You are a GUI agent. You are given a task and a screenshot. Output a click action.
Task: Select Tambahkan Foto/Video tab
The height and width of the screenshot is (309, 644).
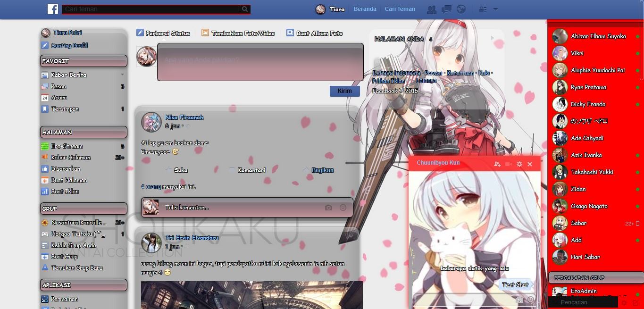pyautogui.click(x=238, y=33)
